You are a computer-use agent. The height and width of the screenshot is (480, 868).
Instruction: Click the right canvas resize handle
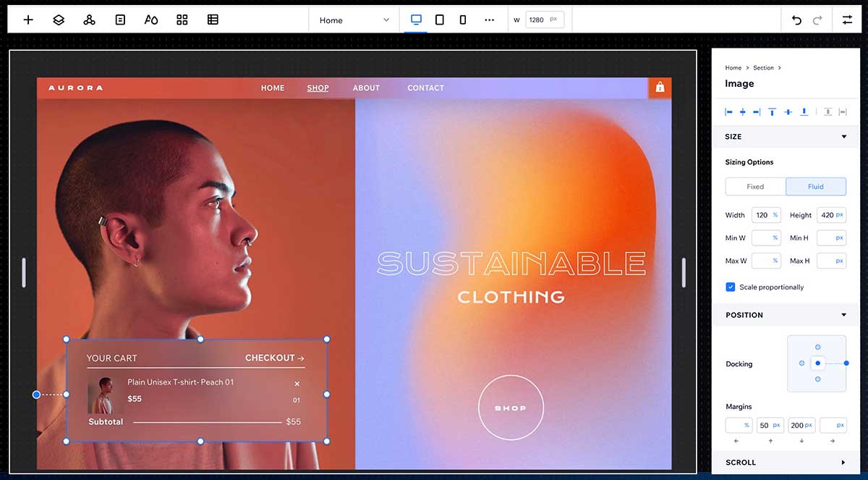click(x=684, y=272)
